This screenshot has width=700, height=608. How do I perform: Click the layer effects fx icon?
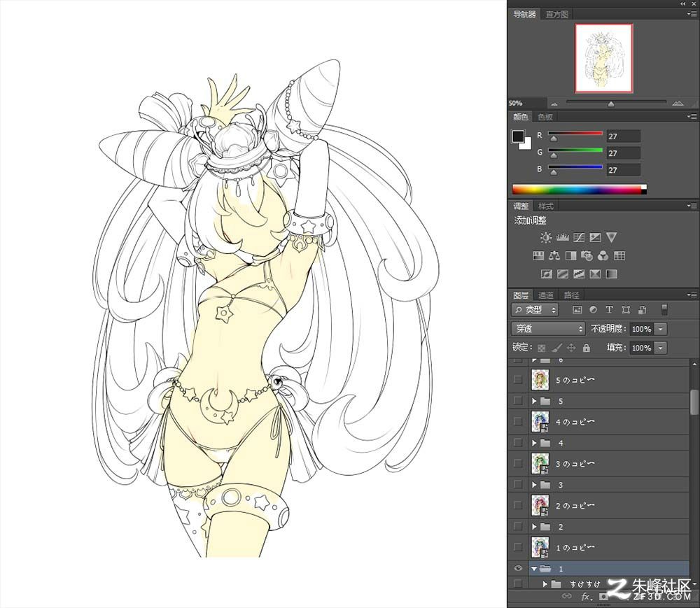point(586,597)
